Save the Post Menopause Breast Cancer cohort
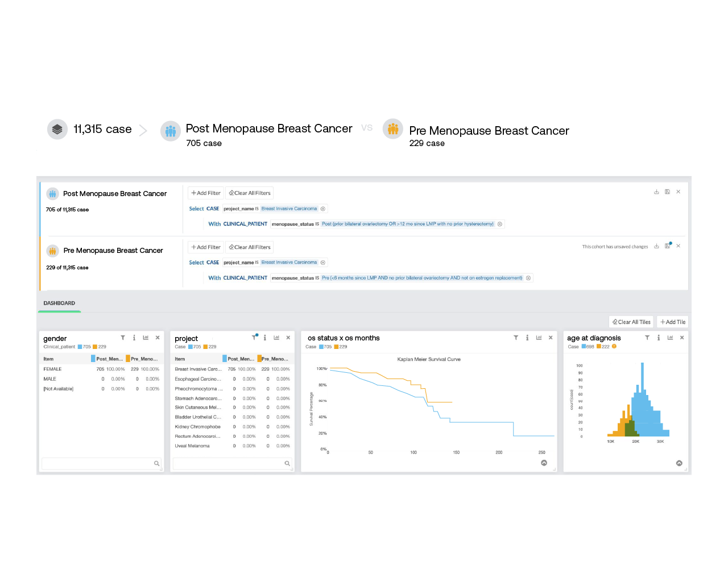 [x=667, y=192]
